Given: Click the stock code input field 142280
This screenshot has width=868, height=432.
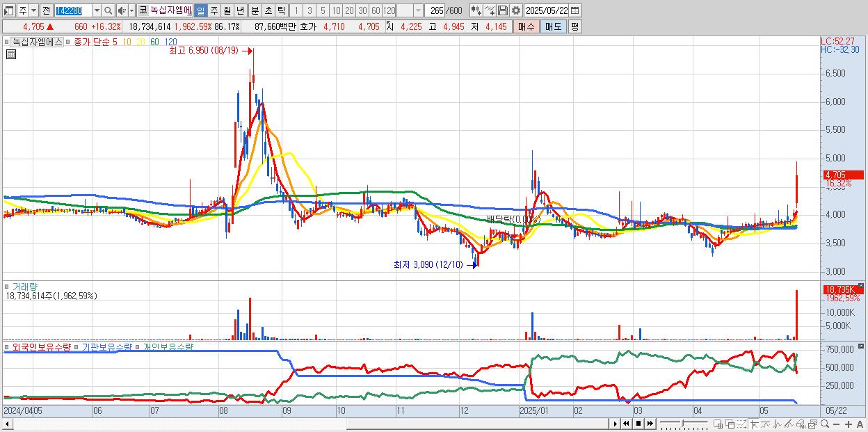Looking at the screenshot, I should [73, 10].
